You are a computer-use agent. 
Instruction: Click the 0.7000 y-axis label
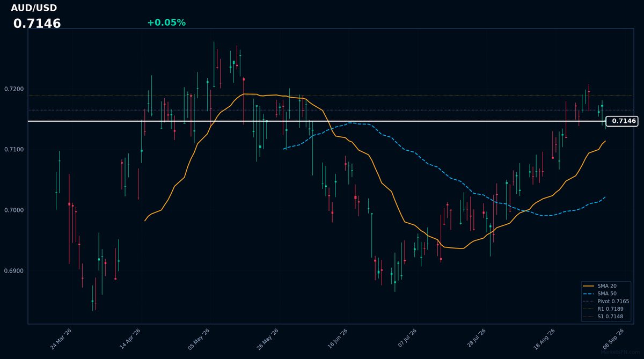15,210
